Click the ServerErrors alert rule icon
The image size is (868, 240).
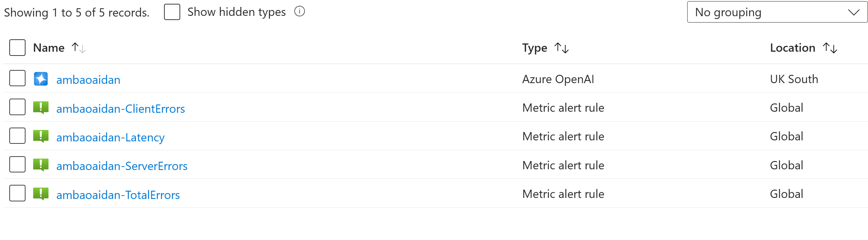pyautogui.click(x=41, y=165)
